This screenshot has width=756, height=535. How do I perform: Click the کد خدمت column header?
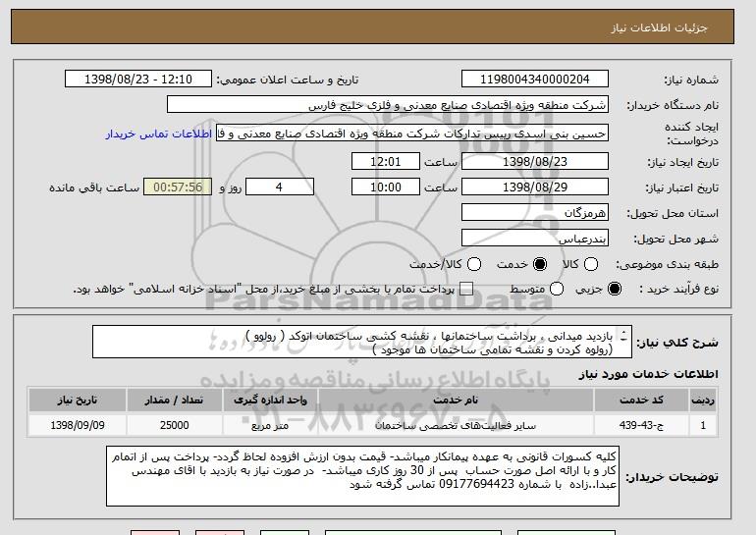(641, 401)
